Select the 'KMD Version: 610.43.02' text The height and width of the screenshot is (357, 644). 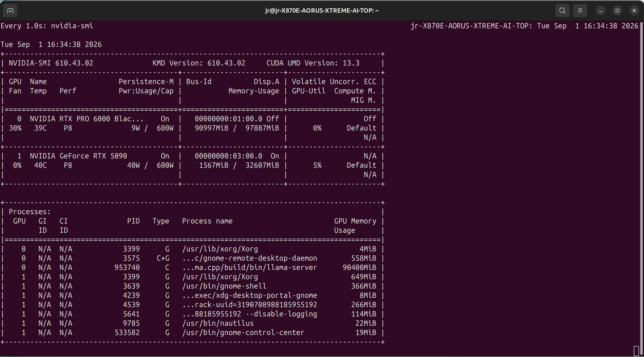click(x=199, y=63)
